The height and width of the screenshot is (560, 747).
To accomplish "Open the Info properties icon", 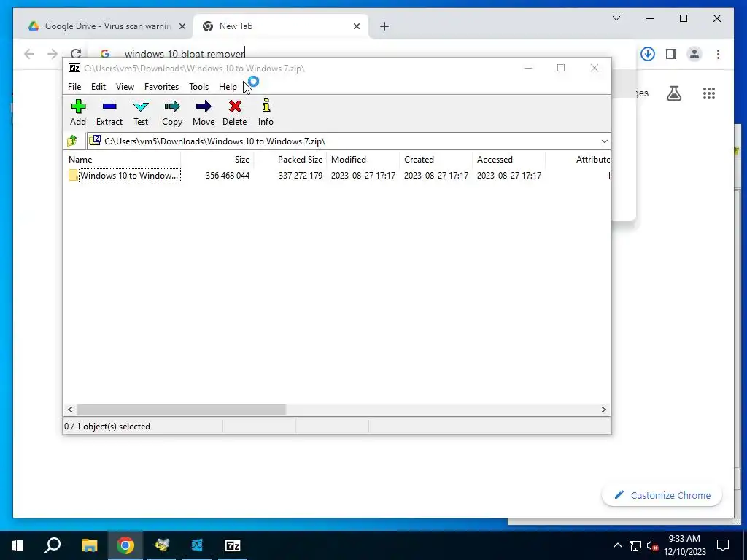I will (x=266, y=112).
